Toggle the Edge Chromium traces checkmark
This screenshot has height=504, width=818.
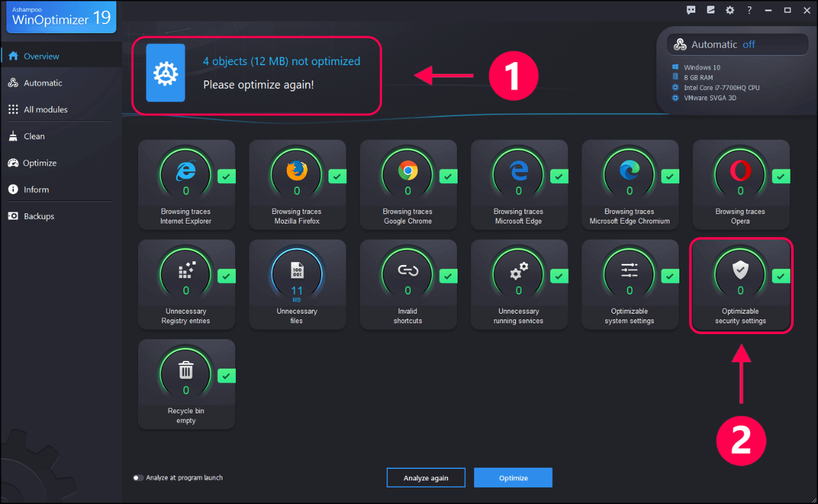(x=670, y=176)
